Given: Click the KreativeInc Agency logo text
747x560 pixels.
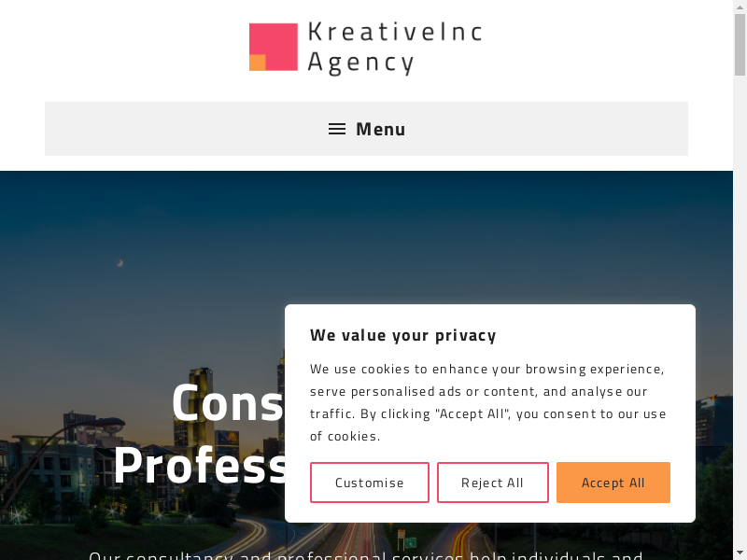Looking at the screenshot, I should pos(394,48).
